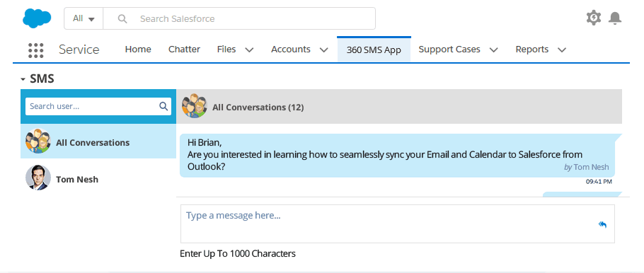Open the Support Cases tab
The height and width of the screenshot is (273, 644).
tap(449, 50)
